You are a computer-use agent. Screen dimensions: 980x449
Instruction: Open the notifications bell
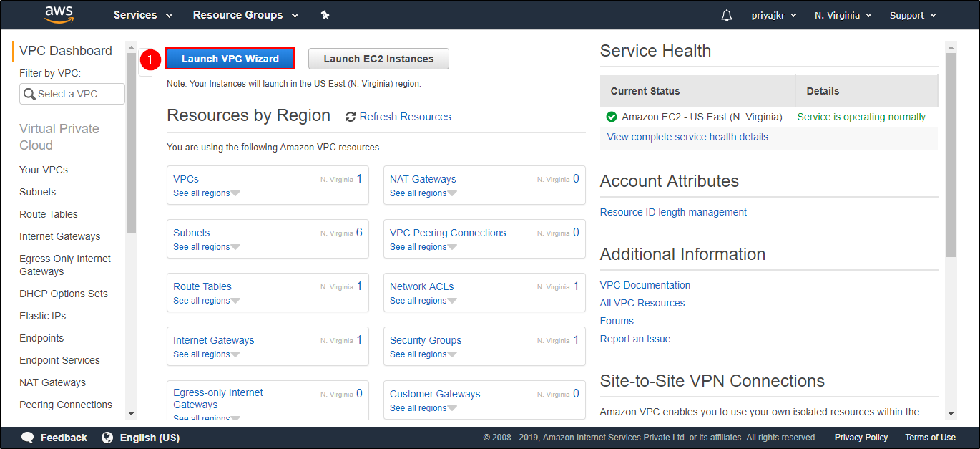point(727,15)
